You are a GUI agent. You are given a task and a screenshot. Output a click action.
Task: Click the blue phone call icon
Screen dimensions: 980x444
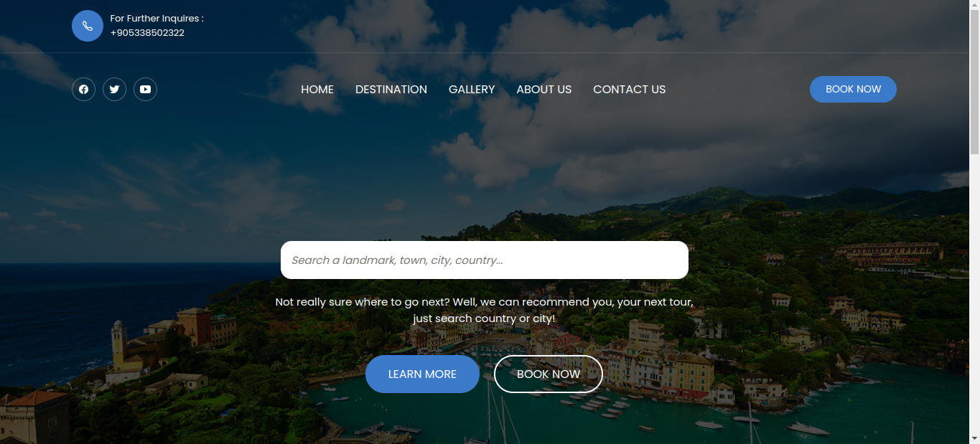click(x=88, y=26)
